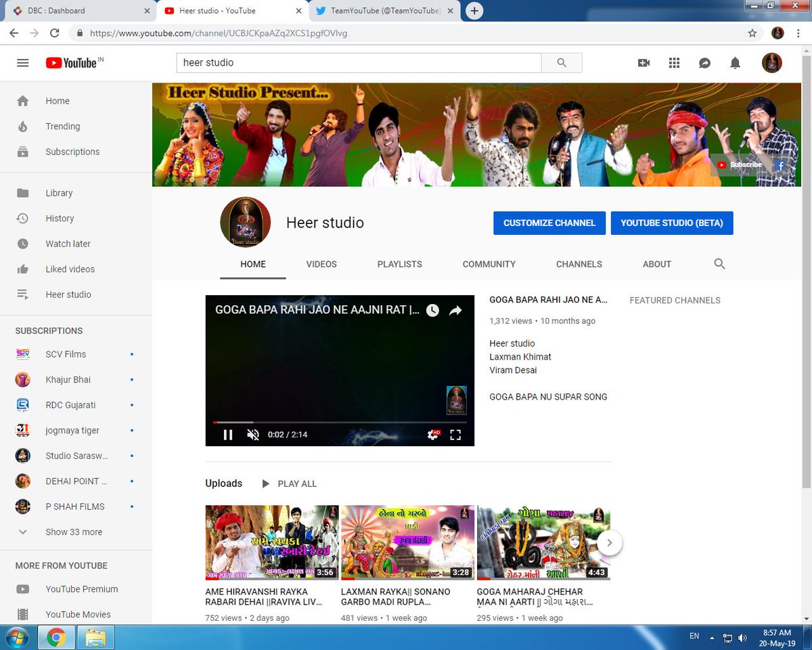Pause the playing video
Image resolution: width=812 pixels, height=650 pixels.
228,435
